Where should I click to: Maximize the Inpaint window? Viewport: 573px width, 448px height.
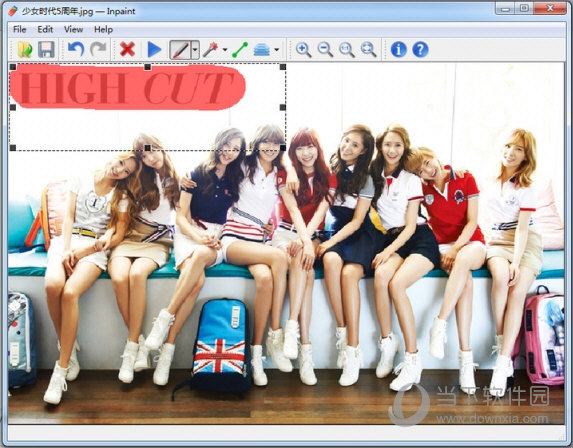click(524, 9)
